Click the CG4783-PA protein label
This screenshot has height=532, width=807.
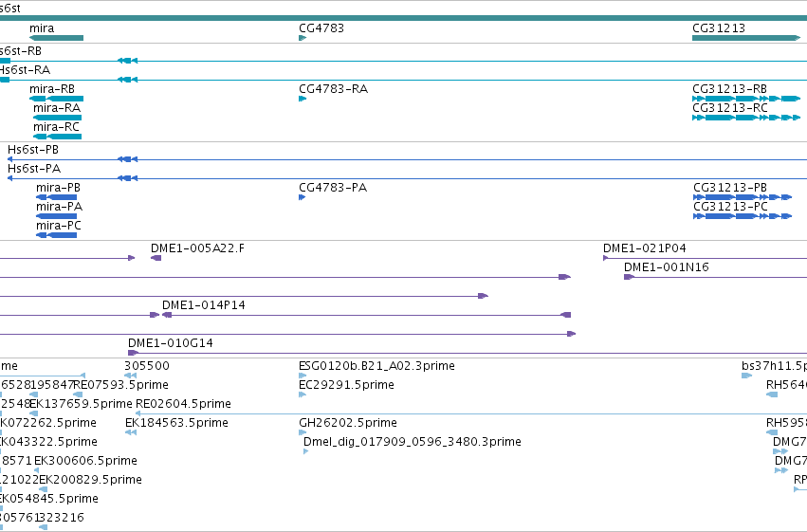click(333, 188)
